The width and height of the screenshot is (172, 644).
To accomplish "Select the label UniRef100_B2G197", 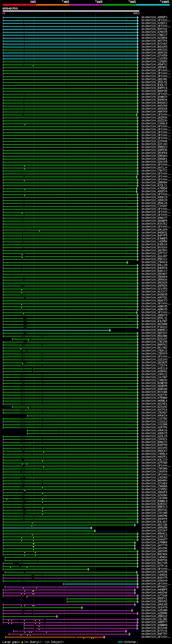I will (154, 339).
